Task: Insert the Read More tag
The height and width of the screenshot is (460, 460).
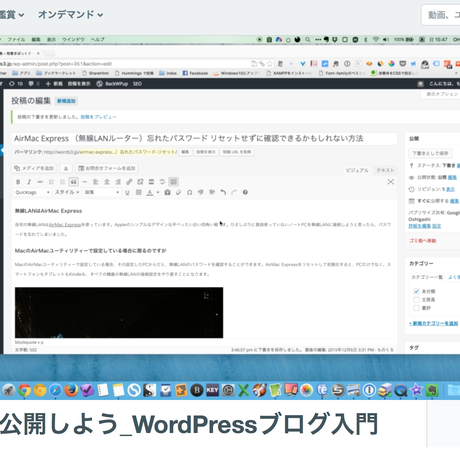Action: click(151, 182)
